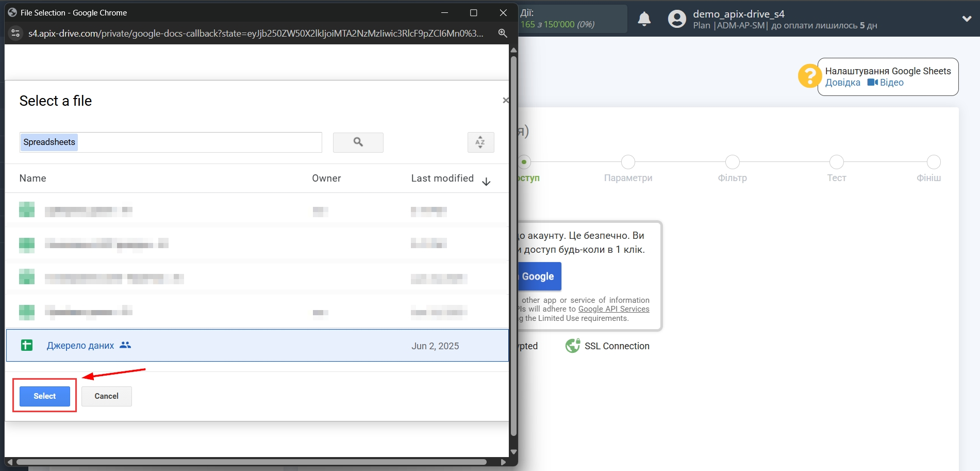Go to the Фініш step
This screenshot has width=980, height=471.
[x=934, y=162]
